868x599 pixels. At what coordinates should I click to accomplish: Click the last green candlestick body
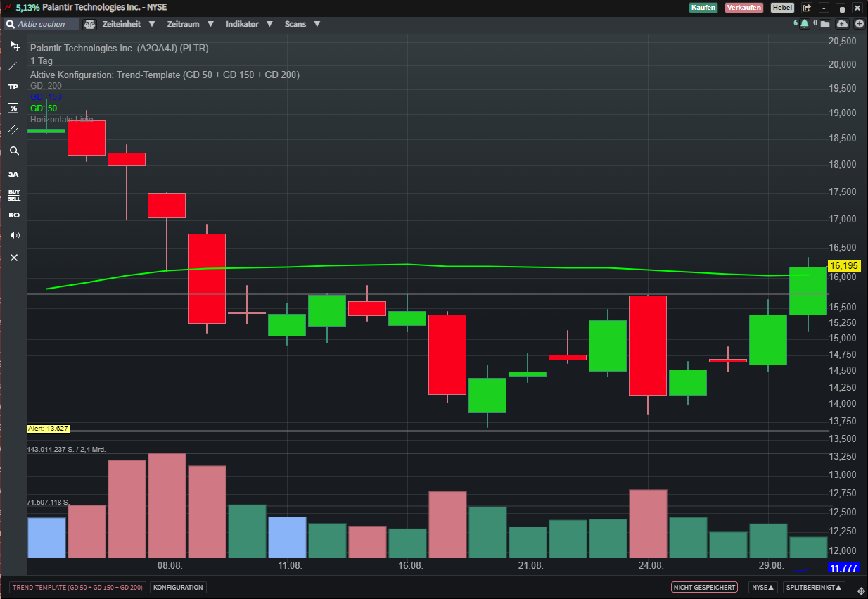pyautogui.click(x=808, y=291)
